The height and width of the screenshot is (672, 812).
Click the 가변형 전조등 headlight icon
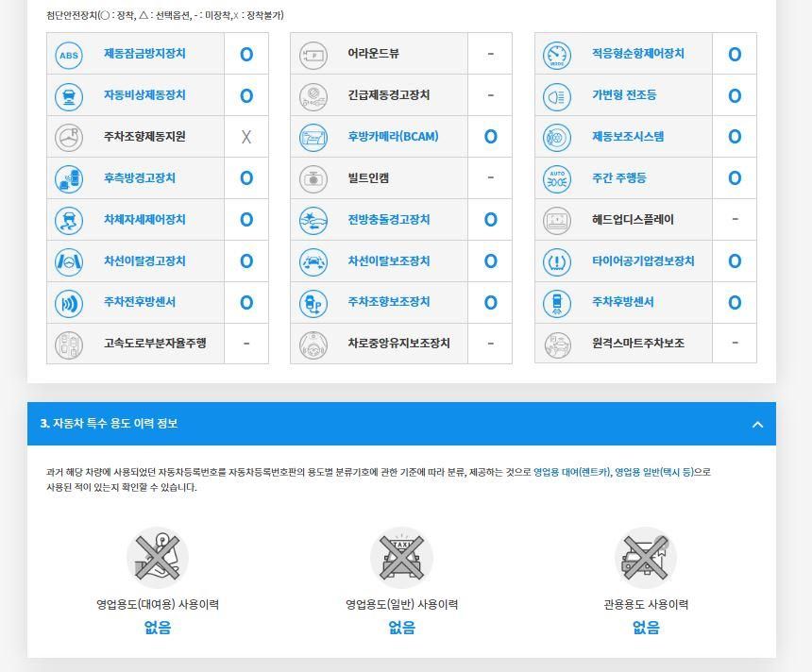(x=557, y=96)
